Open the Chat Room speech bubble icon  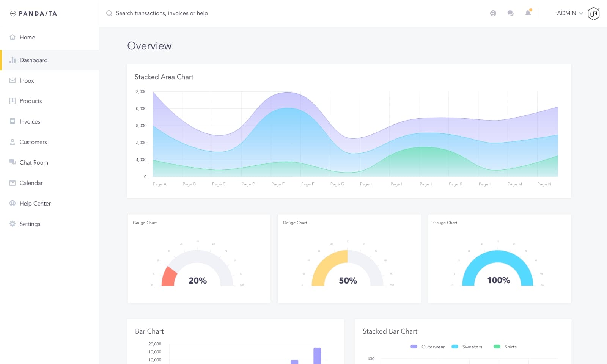click(13, 162)
